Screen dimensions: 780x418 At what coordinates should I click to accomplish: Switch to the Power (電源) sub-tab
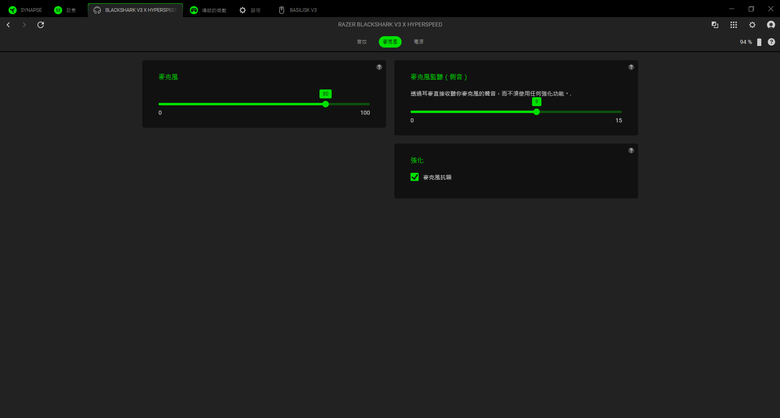coord(419,42)
